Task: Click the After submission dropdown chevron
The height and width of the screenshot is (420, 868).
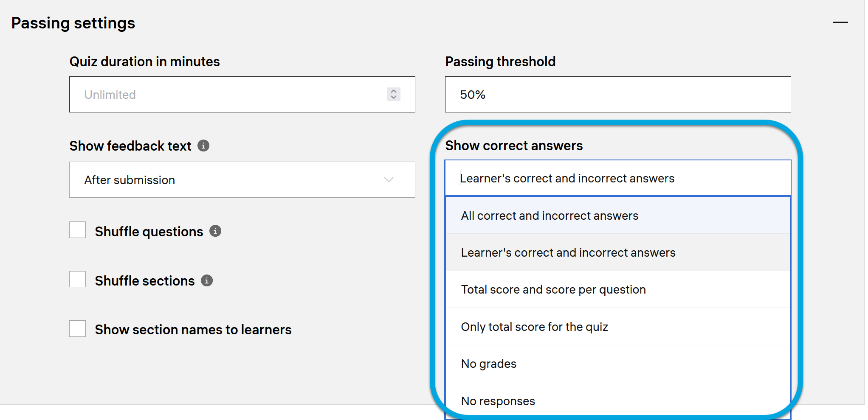Action: (x=389, y=180)
